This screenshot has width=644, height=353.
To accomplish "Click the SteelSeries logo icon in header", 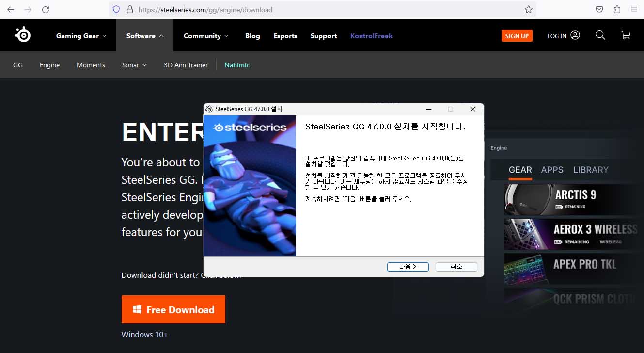I will point(23,35).
